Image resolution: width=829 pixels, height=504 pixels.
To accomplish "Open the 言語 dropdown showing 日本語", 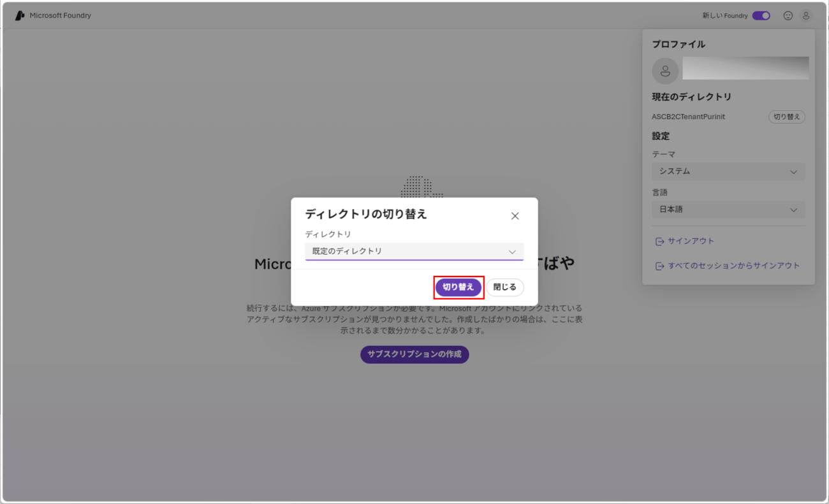I will pyautogui.click(x=728, y=209).
